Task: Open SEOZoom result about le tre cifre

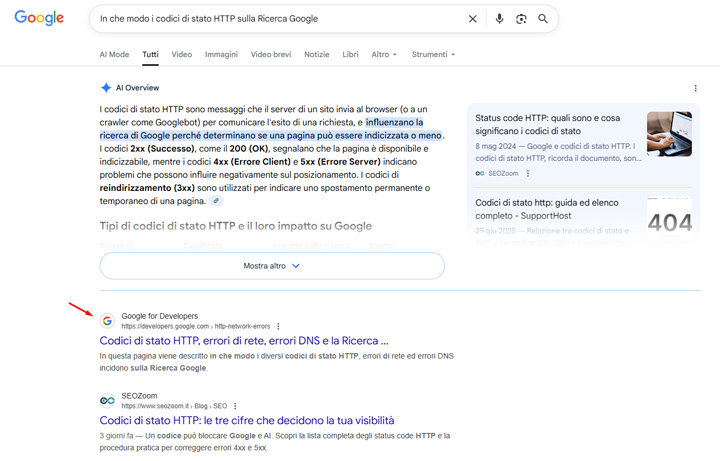Action: coord(246,420)
